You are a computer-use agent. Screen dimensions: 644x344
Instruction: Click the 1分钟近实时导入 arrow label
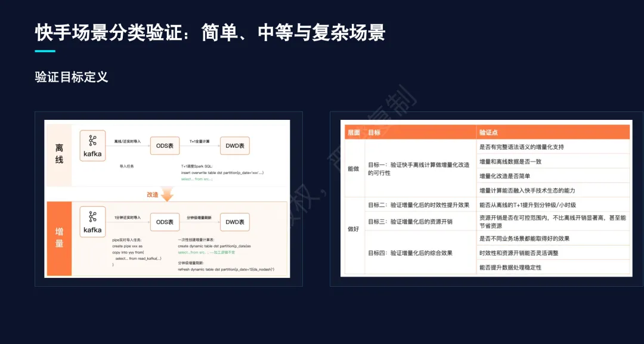click(x=128, y=218)
